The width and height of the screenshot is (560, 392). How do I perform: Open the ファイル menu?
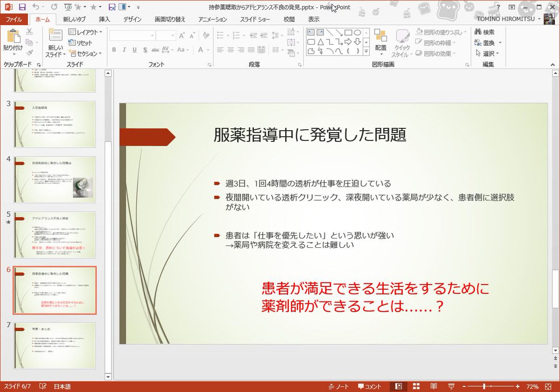(14, 19)
